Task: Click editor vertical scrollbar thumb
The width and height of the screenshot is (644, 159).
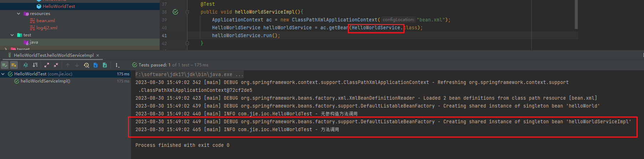Action: click(576, 14)
